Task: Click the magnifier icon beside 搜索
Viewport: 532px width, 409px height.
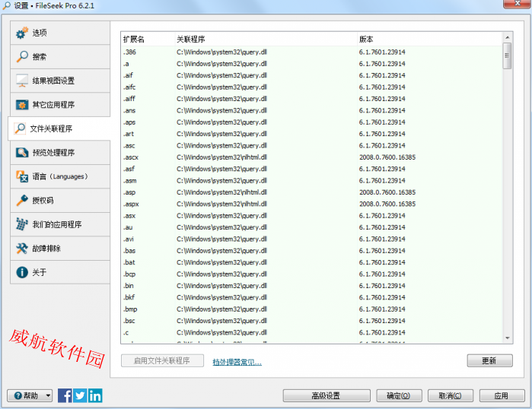Action: (22, 56)
